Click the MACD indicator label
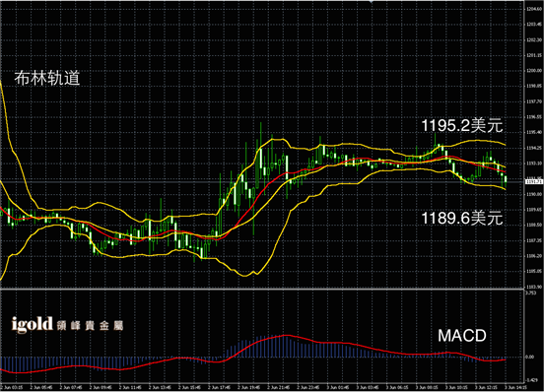Image resolution: width=544 pixels, height=392 pixels. (x=462, y=336)
